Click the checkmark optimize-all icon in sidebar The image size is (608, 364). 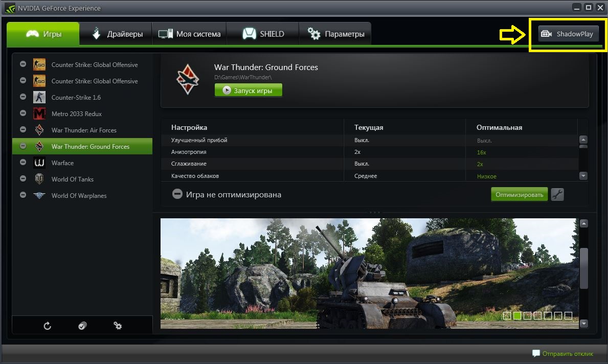coord(82,326)
